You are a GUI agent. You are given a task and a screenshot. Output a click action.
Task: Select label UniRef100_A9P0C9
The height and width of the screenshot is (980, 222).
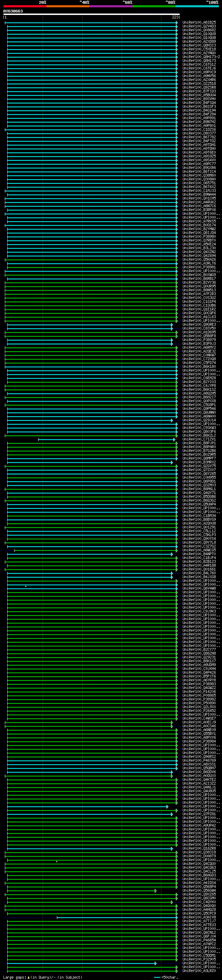click(x=199, y=72)
